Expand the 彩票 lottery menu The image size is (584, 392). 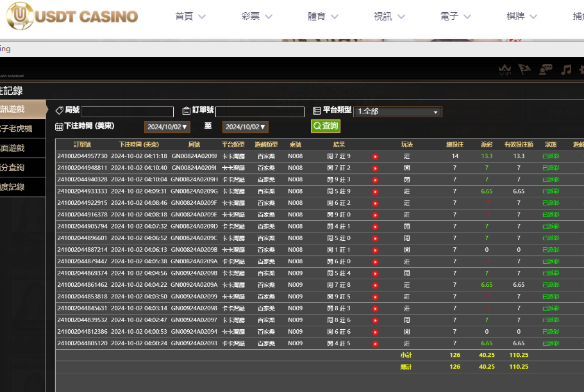tap(256, 16)
